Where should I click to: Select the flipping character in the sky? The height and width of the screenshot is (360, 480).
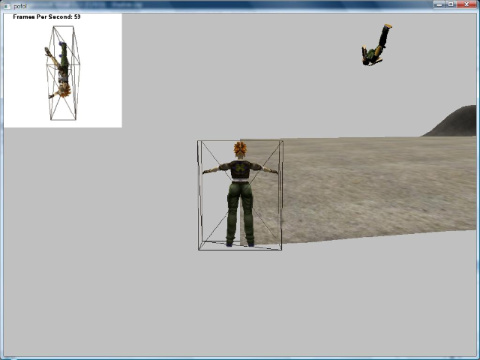tap(376, 45)
